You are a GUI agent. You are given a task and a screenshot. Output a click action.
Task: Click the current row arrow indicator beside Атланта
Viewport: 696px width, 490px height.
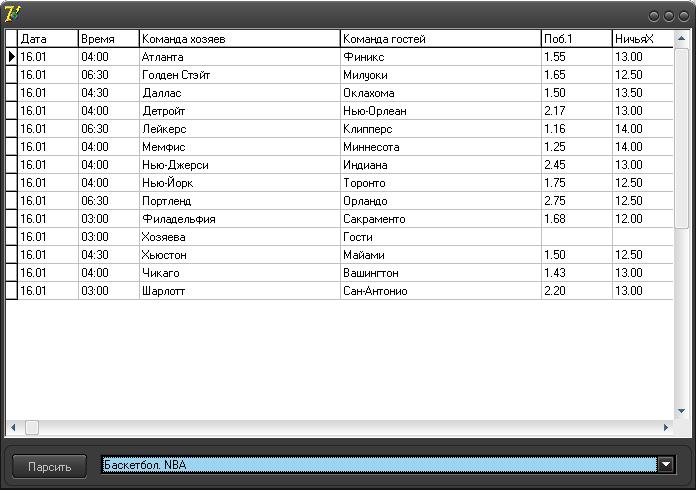[x=12, y=57]
